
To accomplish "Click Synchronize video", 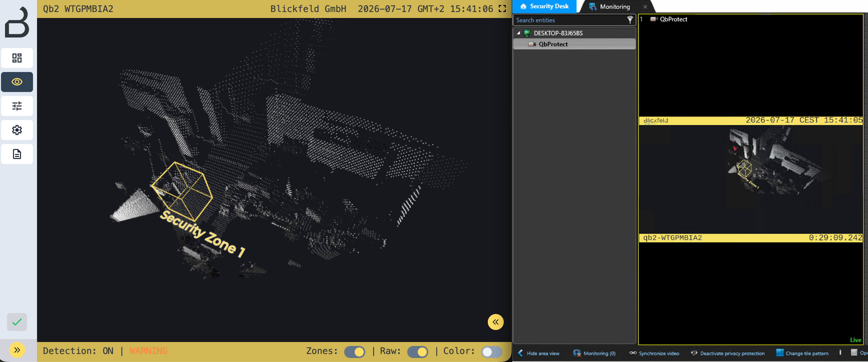I will tap(654, 353).
